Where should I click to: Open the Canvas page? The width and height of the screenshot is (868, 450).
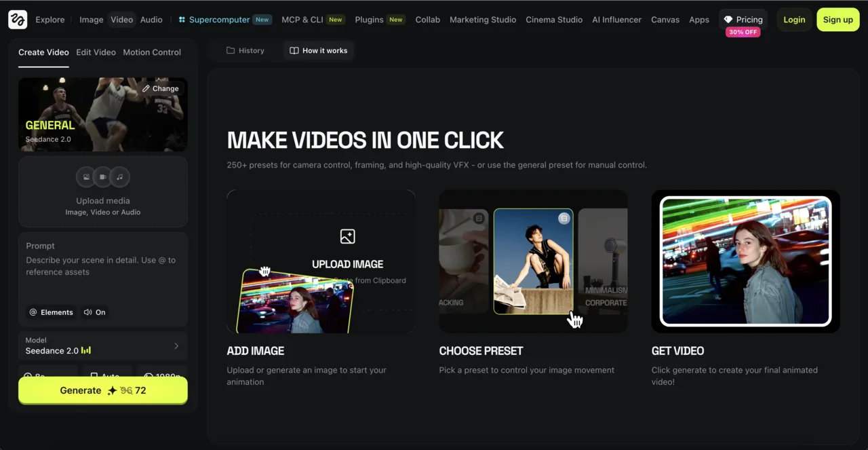coord(665,20)
